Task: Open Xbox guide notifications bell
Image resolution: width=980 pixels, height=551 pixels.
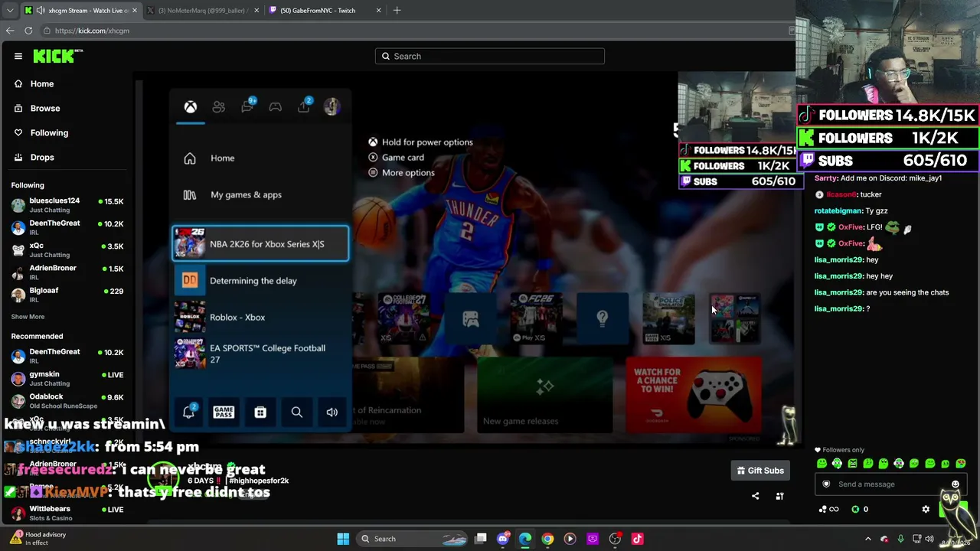Action: (188, 412)
